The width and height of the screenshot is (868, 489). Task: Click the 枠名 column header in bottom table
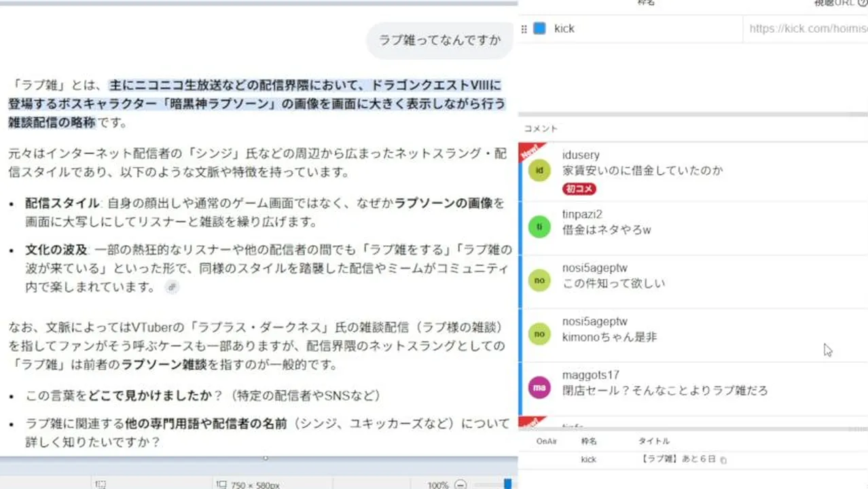tap(588, 441)
